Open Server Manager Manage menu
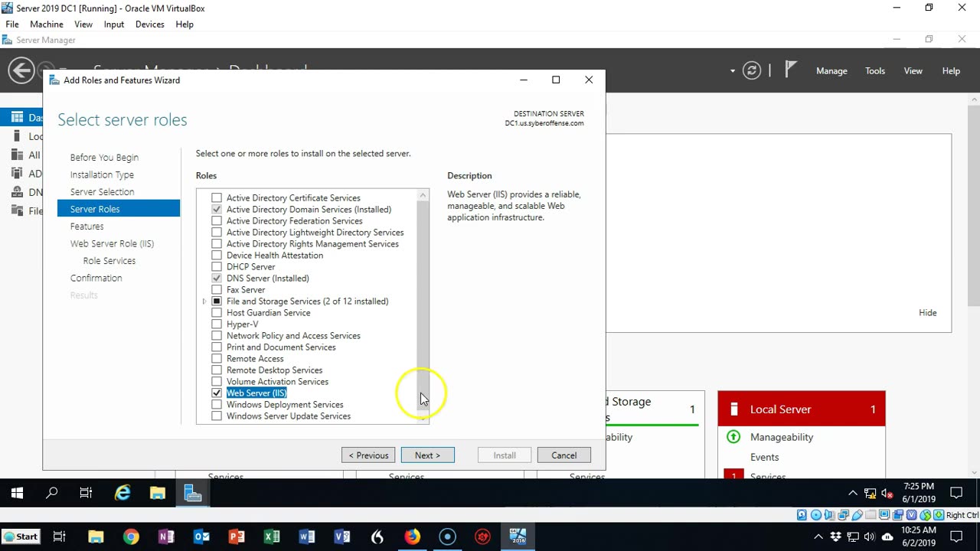980x551 pixels. point(831,71)
